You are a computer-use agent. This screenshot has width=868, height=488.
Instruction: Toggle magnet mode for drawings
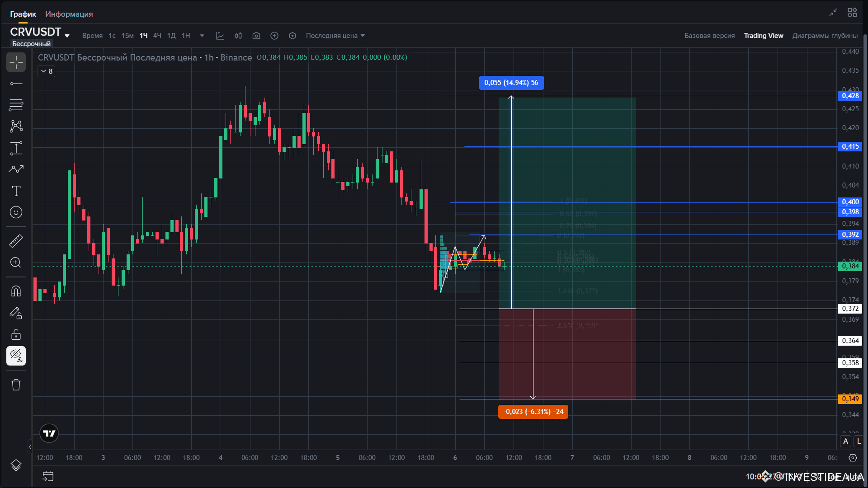coord(16,291)
